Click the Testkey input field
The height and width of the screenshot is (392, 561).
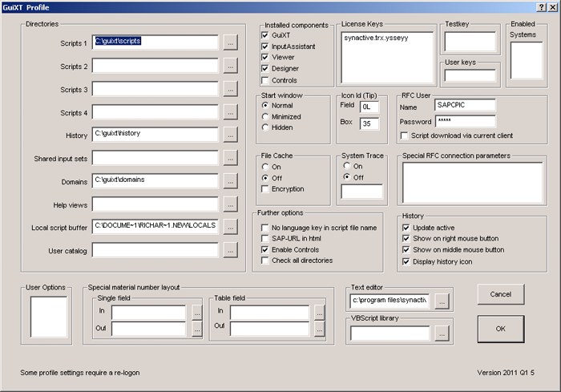[470, 42]
